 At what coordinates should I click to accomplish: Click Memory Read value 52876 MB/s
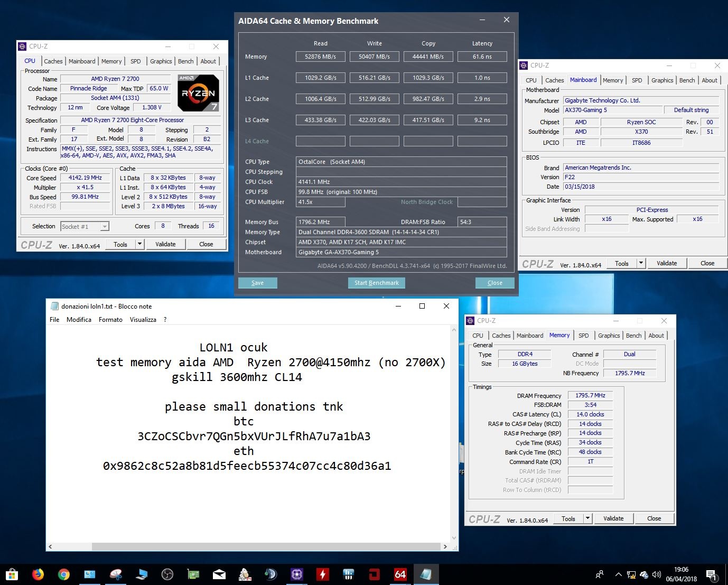tap(321, 57)
